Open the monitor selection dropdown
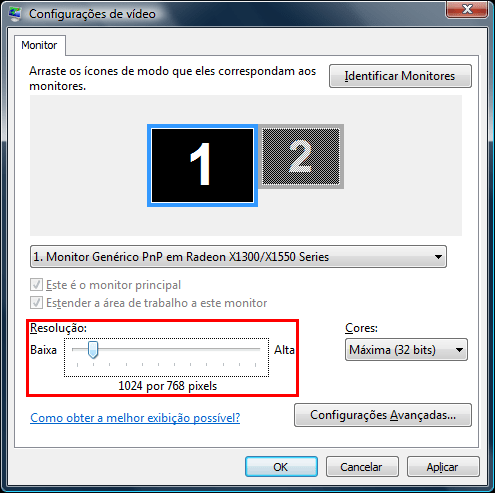Screen dimensions: 495x493 coord(238,257)
